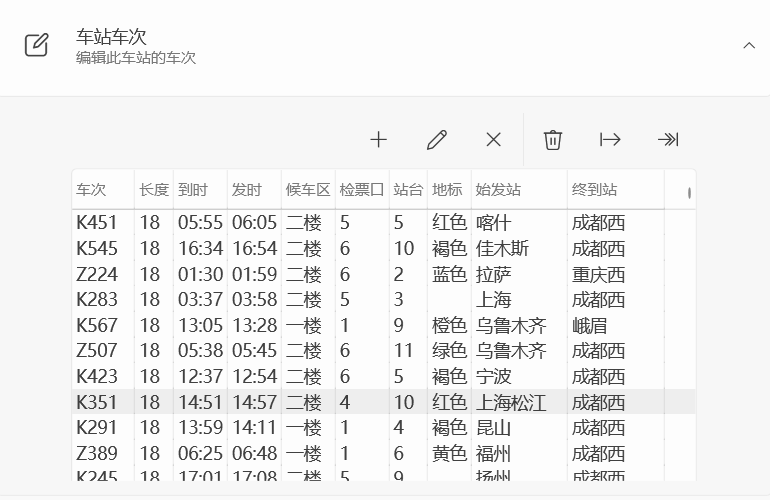Click the double-arrow-to-bar export icon
Image resolution: width=770 pixels, height=500 pixels.
point(668,140)
